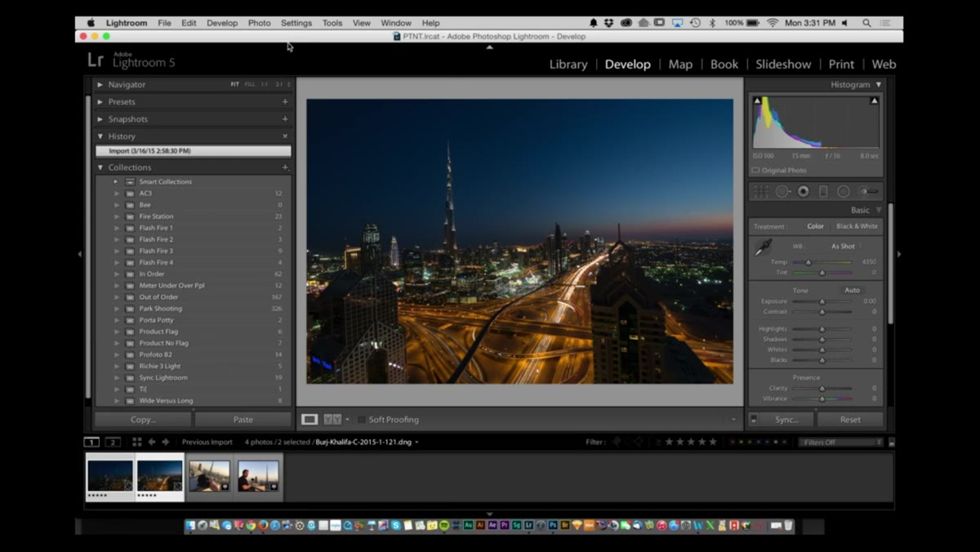Viewport: 980px width, 552px height.
Task: Click the Paste button
Action: tap(243, 419)
